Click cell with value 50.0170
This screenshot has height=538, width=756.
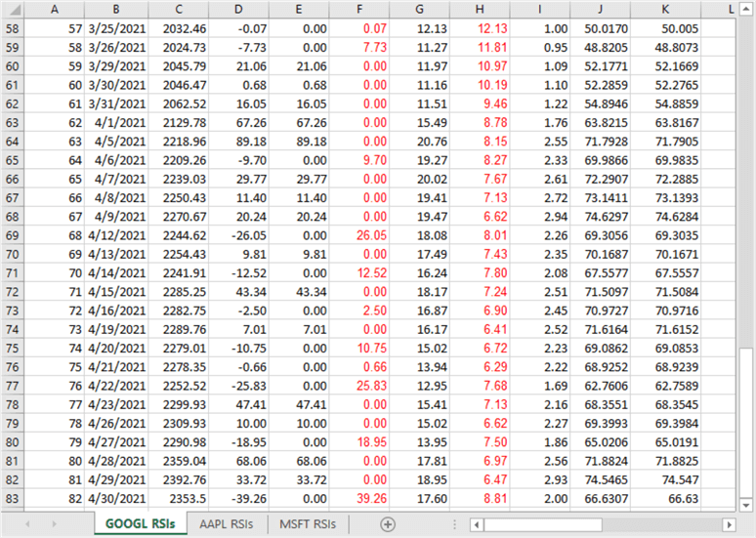601,28
